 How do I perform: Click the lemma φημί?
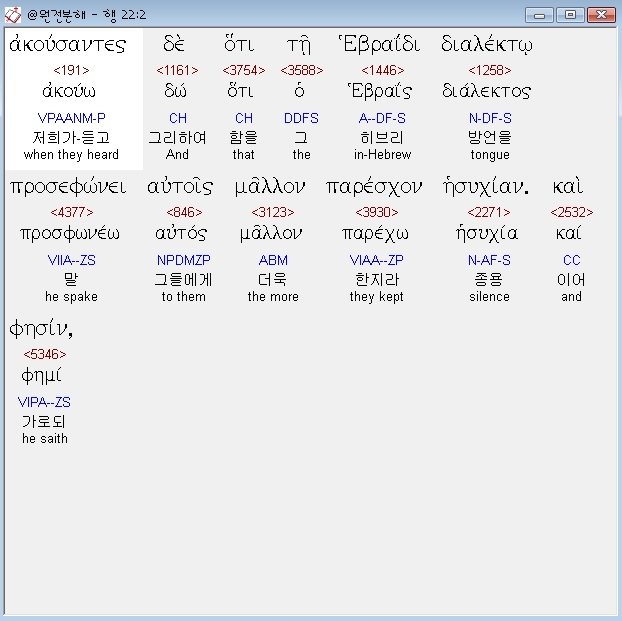point(41,375)
